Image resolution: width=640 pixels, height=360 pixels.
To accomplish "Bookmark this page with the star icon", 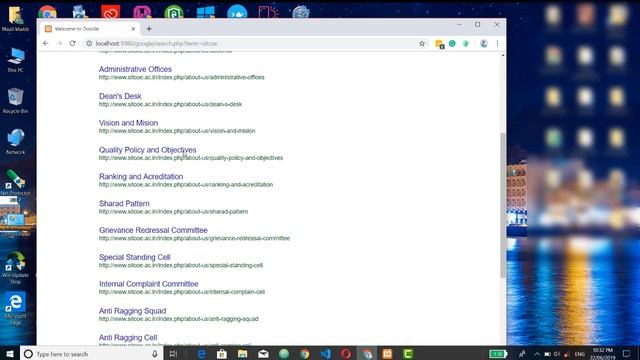I will click(422, 43).
